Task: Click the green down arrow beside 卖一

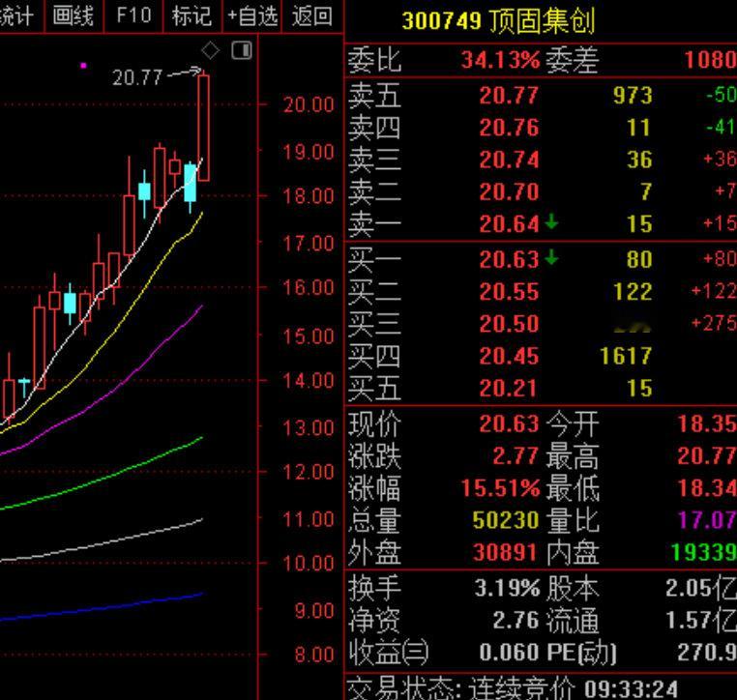Action: 551,221
